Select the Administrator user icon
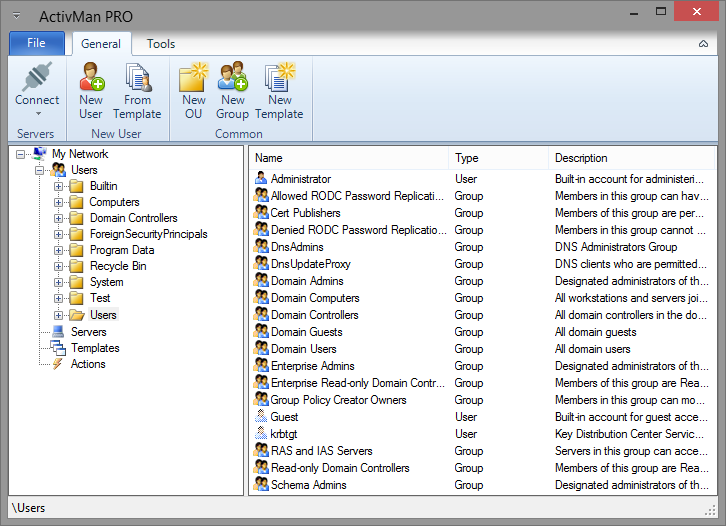Image resolution: width=726 pixels, height=526 pixels. pyautogui.click(x=261, y=178)
